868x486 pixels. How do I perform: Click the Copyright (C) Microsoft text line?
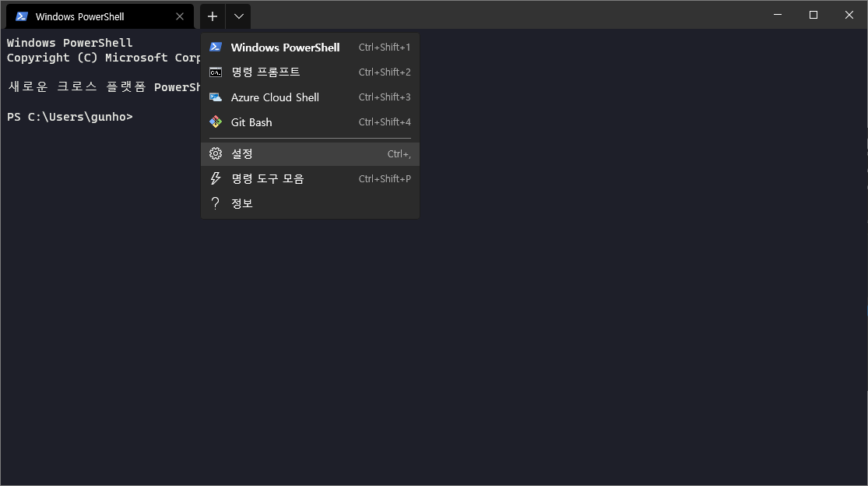(x=104, y=58)
